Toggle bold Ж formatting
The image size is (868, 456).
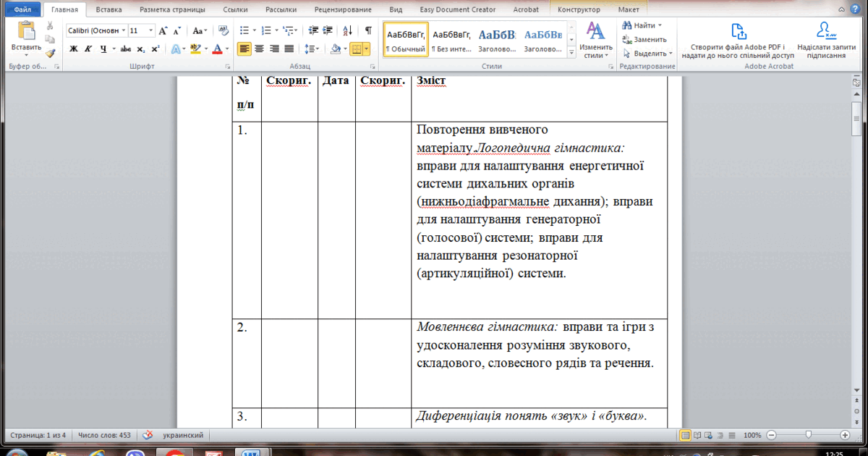(73, 49)
